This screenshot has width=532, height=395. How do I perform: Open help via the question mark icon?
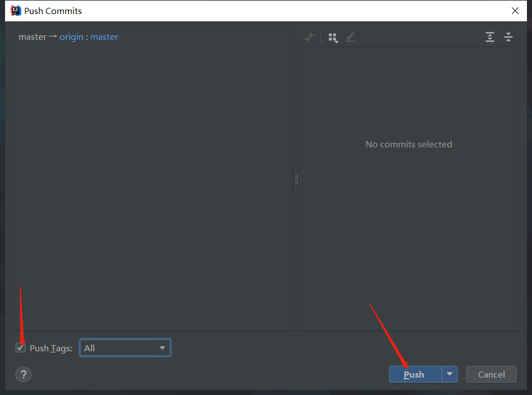(24, 374)
